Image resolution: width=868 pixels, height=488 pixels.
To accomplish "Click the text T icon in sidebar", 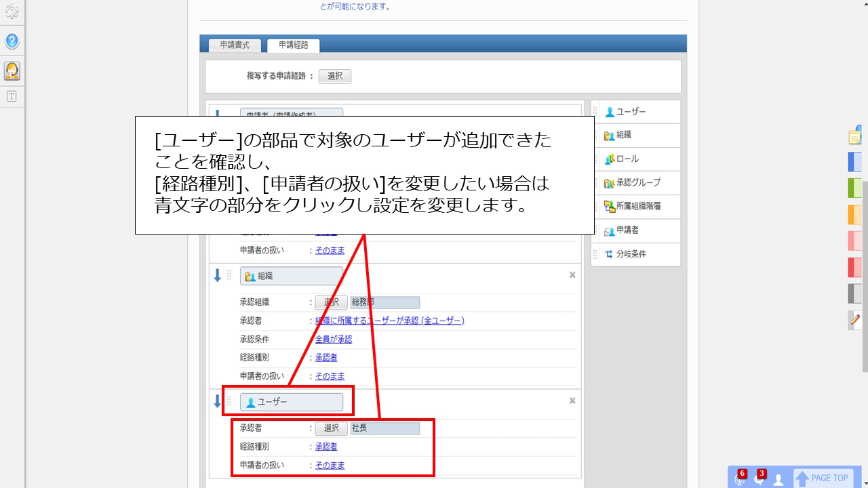I will 12,96.
